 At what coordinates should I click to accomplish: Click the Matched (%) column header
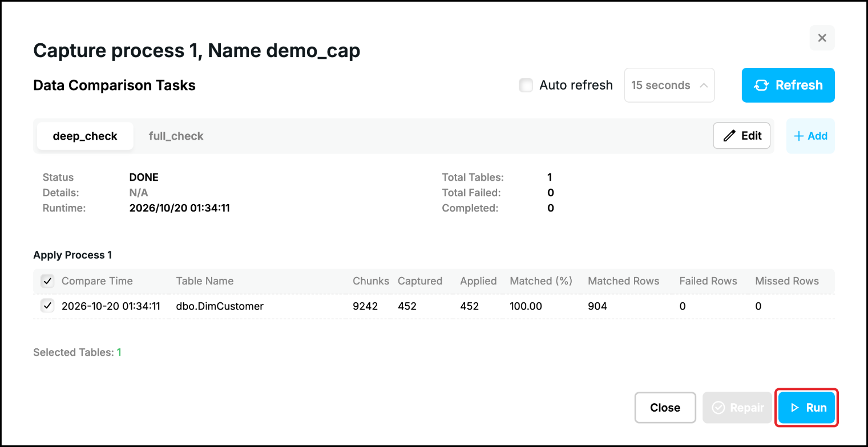[541, 281]
